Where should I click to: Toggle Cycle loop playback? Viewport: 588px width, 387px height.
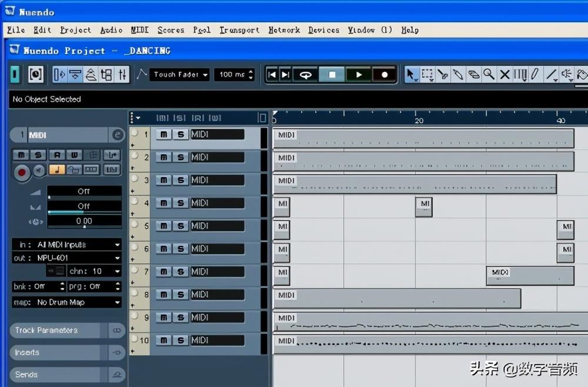(x=306, y=75)
